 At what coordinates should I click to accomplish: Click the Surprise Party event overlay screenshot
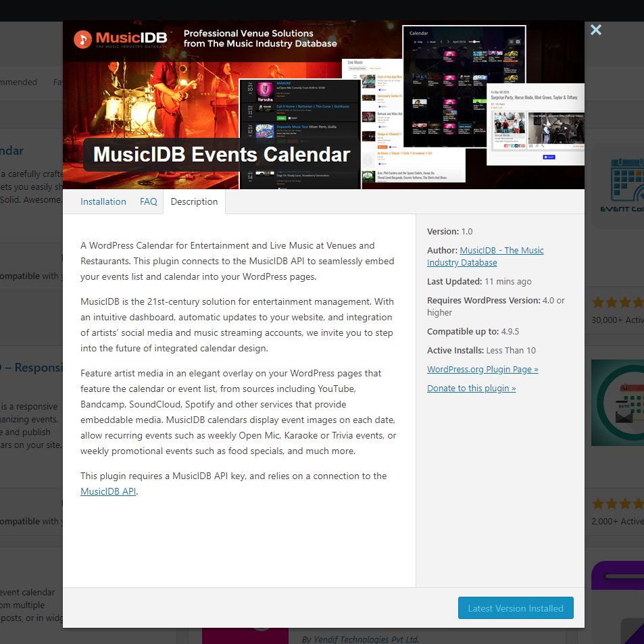535,124
